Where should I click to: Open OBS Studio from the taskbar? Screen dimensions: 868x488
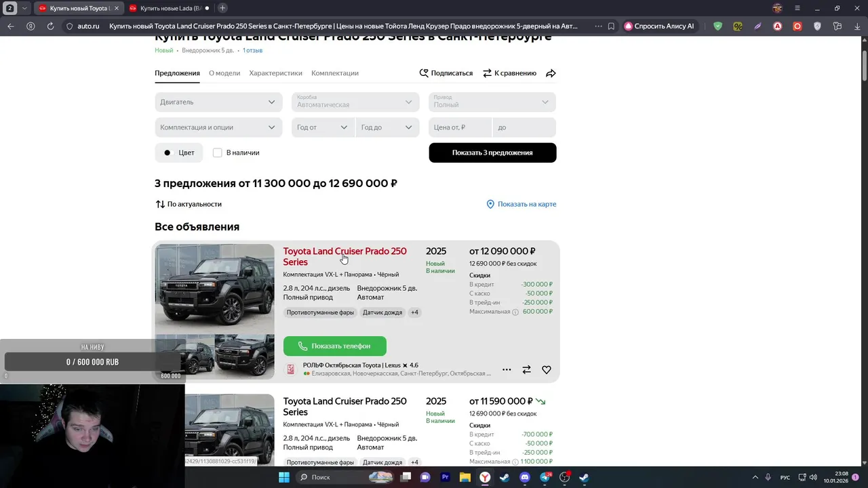(x=564, y=477)
